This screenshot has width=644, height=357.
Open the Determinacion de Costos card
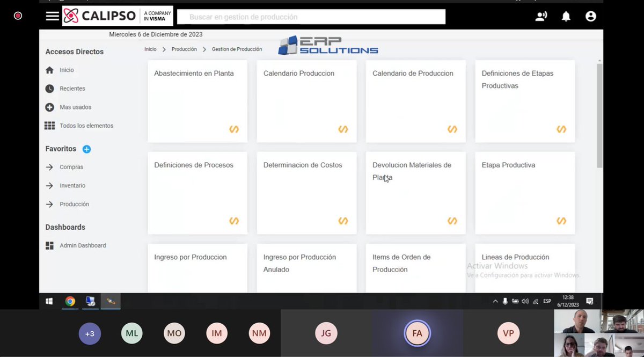coord(306,193)
